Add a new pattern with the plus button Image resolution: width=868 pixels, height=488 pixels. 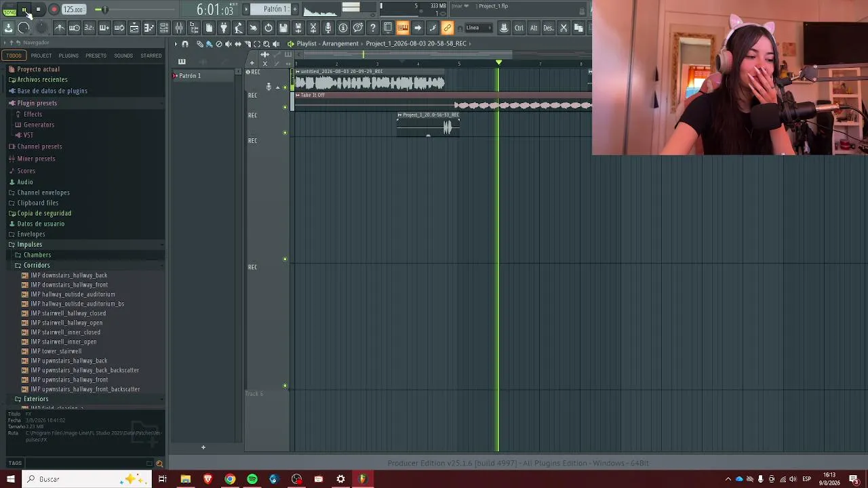pyautogui.click(x=295, y=9)
